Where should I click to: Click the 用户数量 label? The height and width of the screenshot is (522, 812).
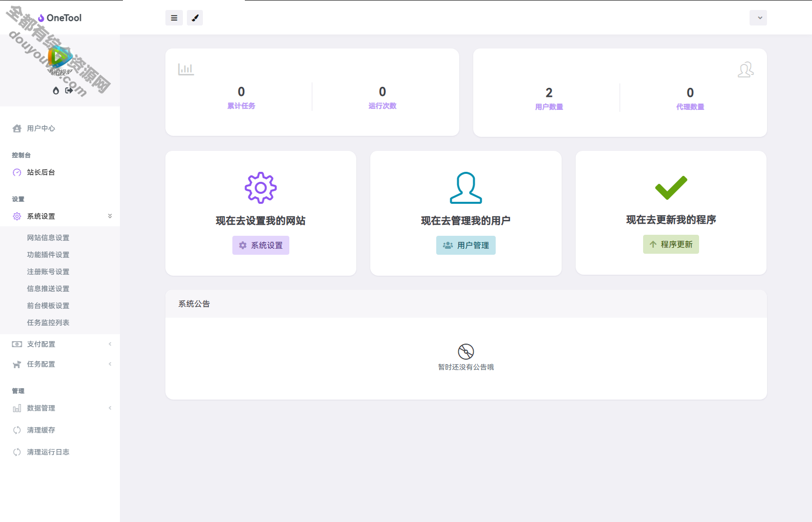[x=549, y=107]
